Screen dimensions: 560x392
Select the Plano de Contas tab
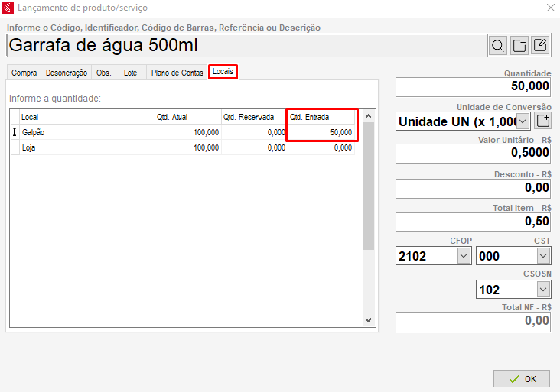[x=177, y=73]
